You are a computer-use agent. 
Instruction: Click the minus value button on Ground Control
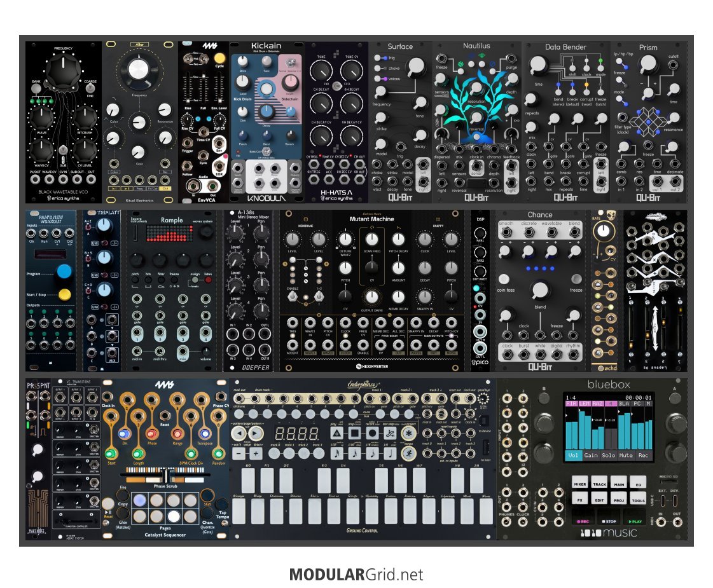tap(239, 453)
